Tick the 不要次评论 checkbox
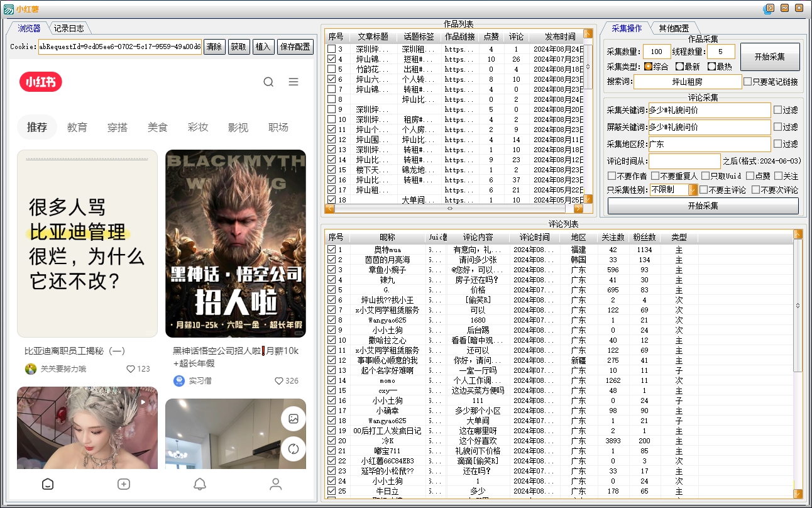The height and width of the screenshot is (508, 812). (755, 190)
